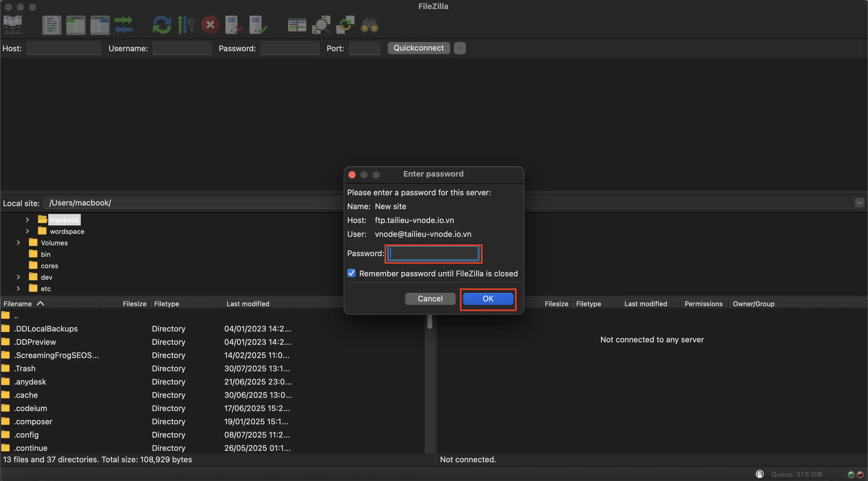Open the directory listing filters icon

click(x=297, y=25)
